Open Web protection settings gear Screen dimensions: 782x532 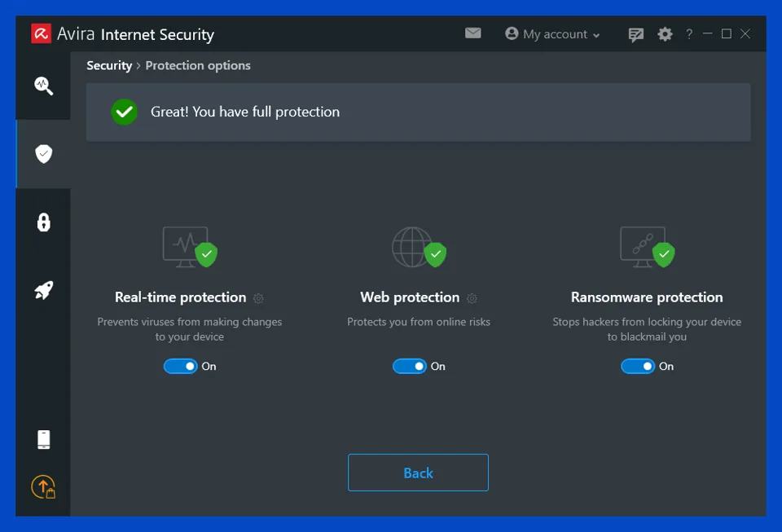click(472, 298)
